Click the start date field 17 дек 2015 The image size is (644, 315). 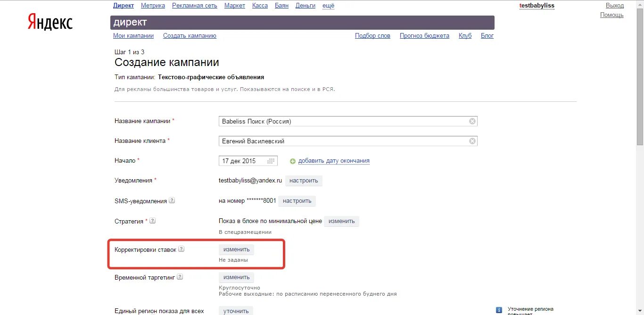(x=248, y=161)
